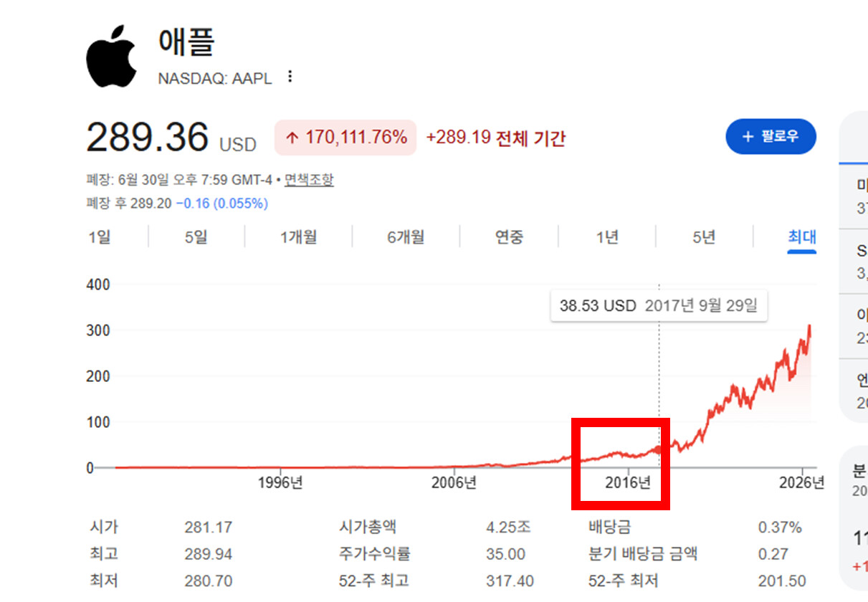The width and height of the screenshot is (868, 602).
Task: Click the 주가수익률 value 35.00
Action: [x=506, y=554]
